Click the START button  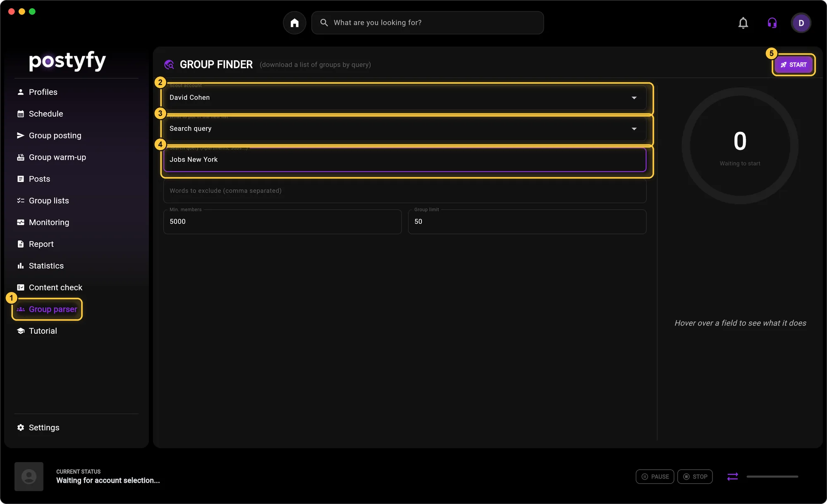coord(794,64)
